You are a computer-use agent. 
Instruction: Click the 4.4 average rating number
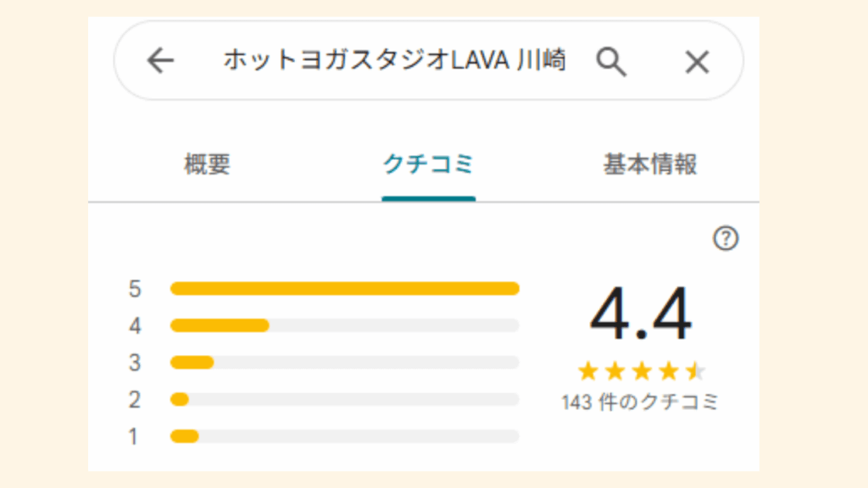tap(641, 315)
